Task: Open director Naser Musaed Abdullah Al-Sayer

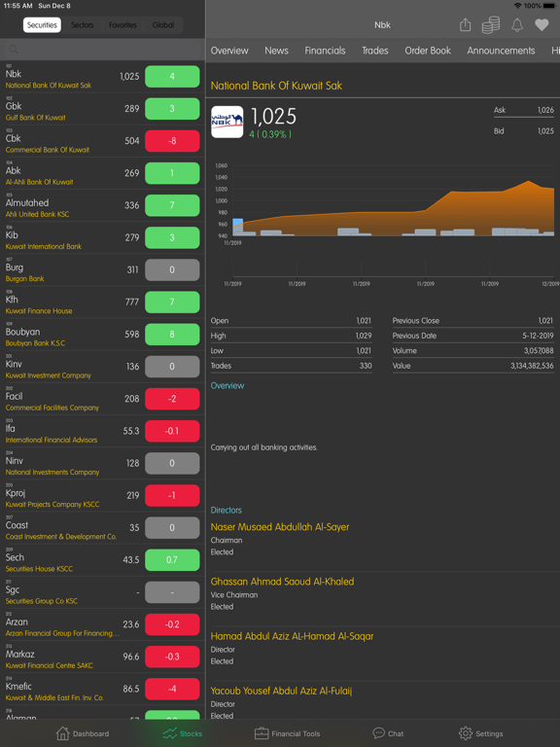Action: point(280,527)
